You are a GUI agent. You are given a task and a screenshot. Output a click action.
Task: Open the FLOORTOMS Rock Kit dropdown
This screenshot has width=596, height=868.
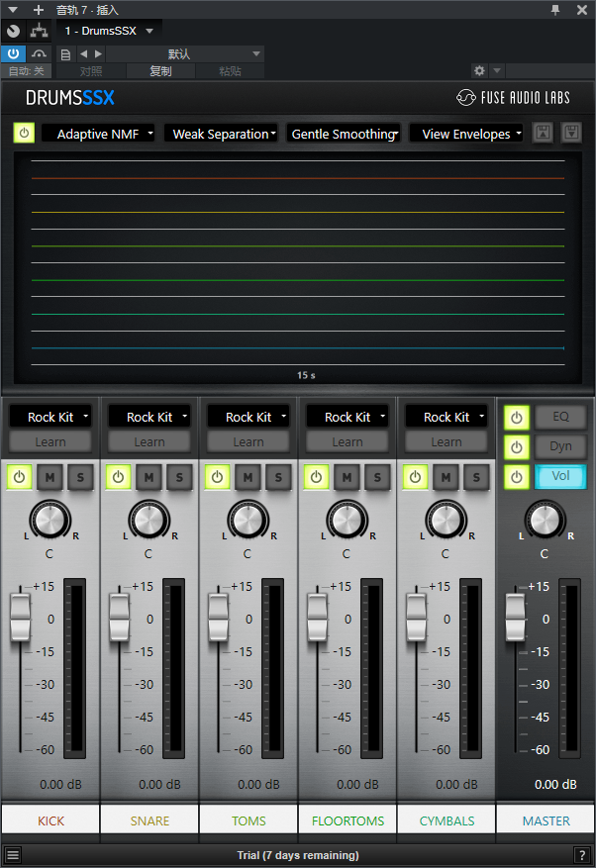pos(348,417)
